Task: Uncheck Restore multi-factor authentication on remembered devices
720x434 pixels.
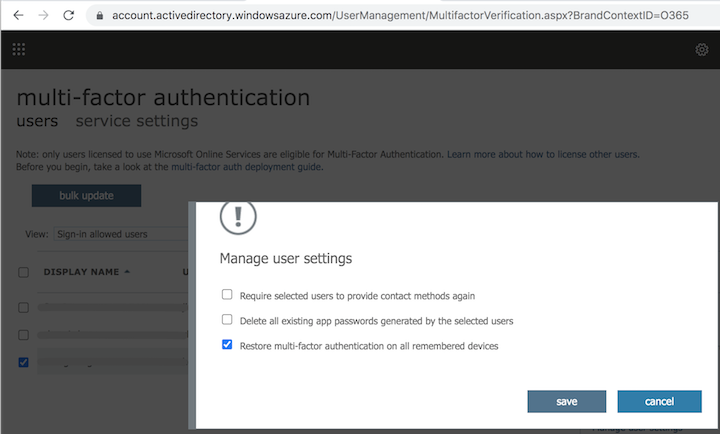Action: click(x=227, y=344)
